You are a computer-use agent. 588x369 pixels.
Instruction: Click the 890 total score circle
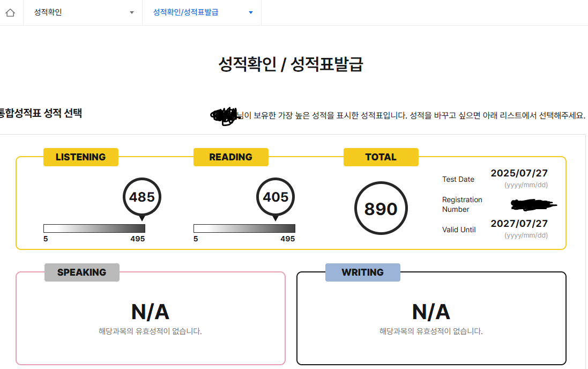point(381,208)
